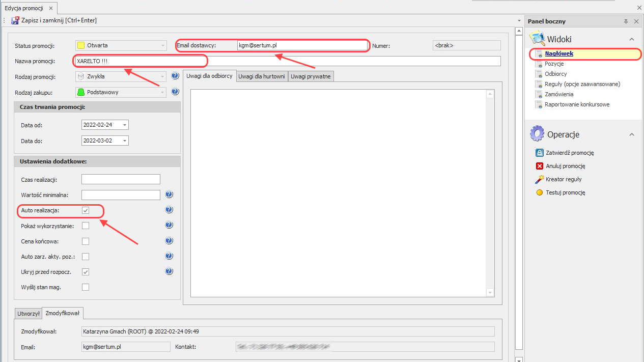
Task: Click the Zatwierdź promocję lock icon
Action: pos(540,153)
